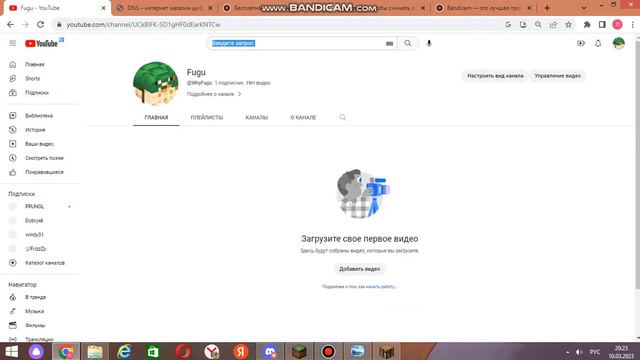
Task: Click Управление видео button
Action: (x=558, y=76)
